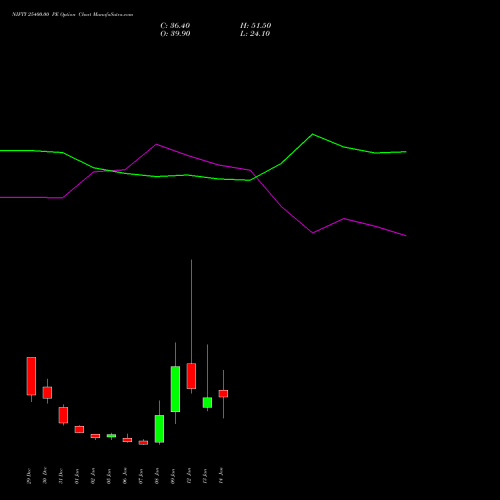Click the 07 Jan date label

coord(141,476)
